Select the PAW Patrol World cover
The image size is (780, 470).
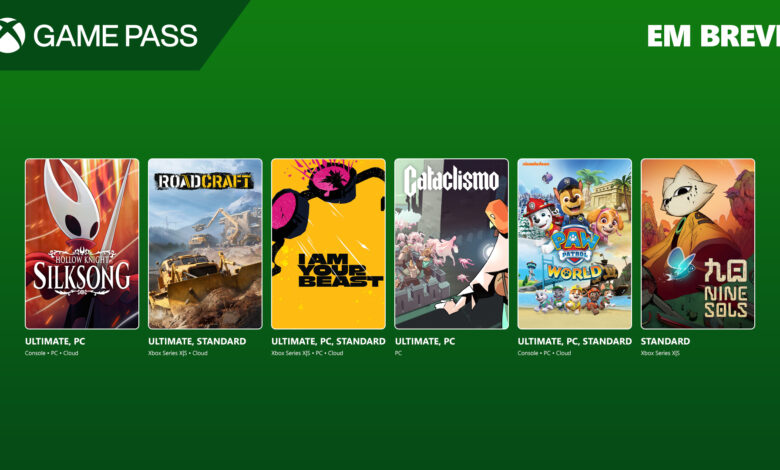coord(575,244)
